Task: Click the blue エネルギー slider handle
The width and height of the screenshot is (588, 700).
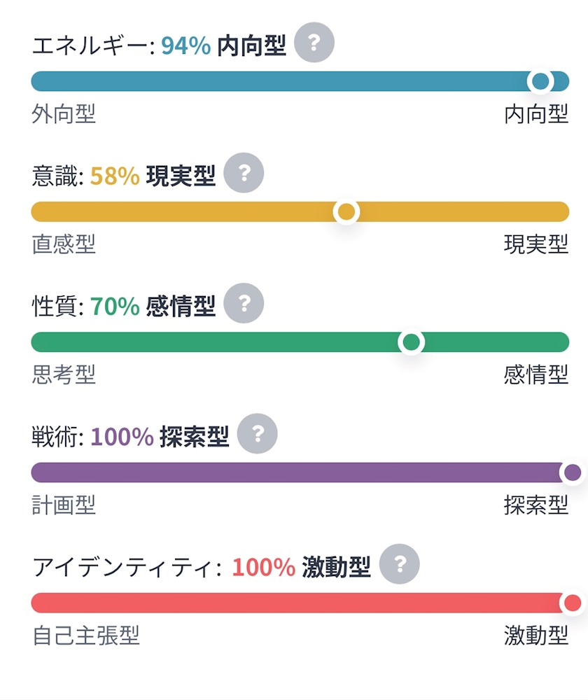Action: click(540, 81)
